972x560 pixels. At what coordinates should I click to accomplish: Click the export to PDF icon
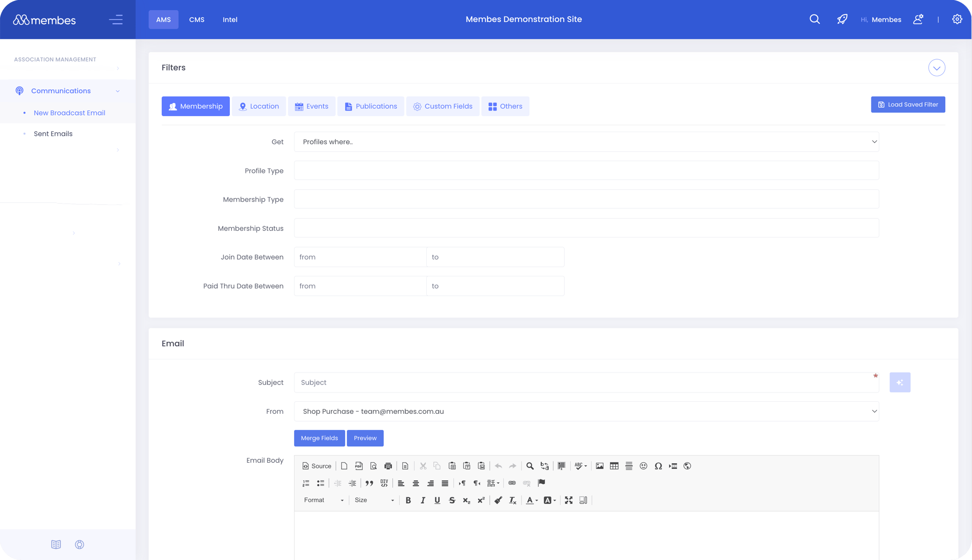tap(359, 466)
